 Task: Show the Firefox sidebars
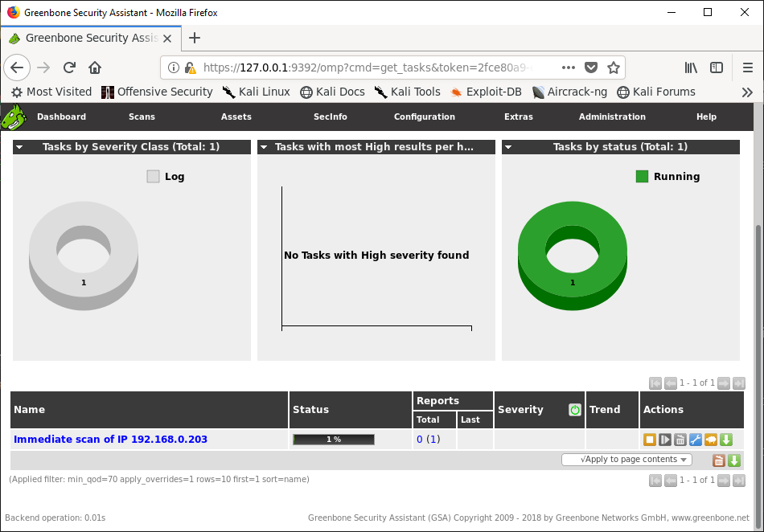click(717, 68)
